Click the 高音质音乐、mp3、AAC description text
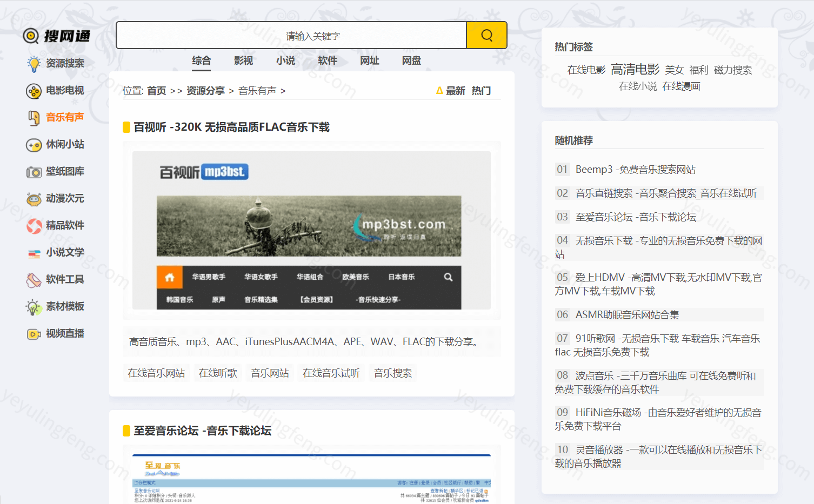Viewport: 814px width, 504px height. click(x=305, y=341)
